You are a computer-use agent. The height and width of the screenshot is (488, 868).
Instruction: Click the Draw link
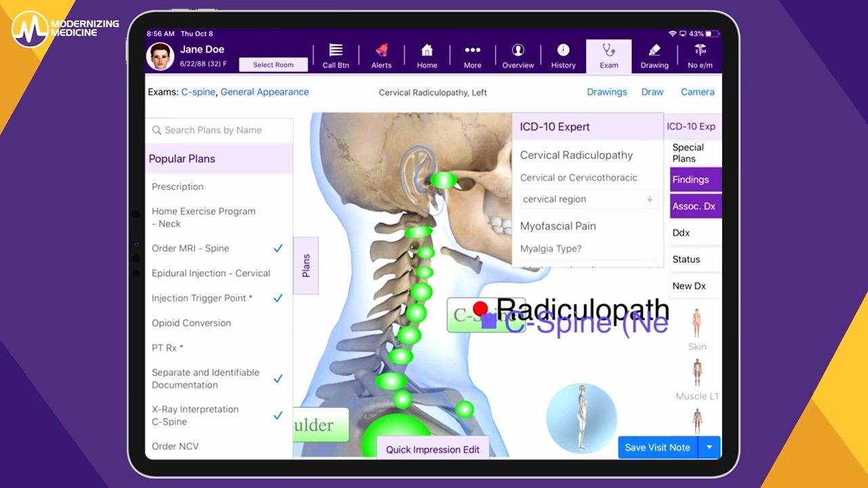click(652, 92)
